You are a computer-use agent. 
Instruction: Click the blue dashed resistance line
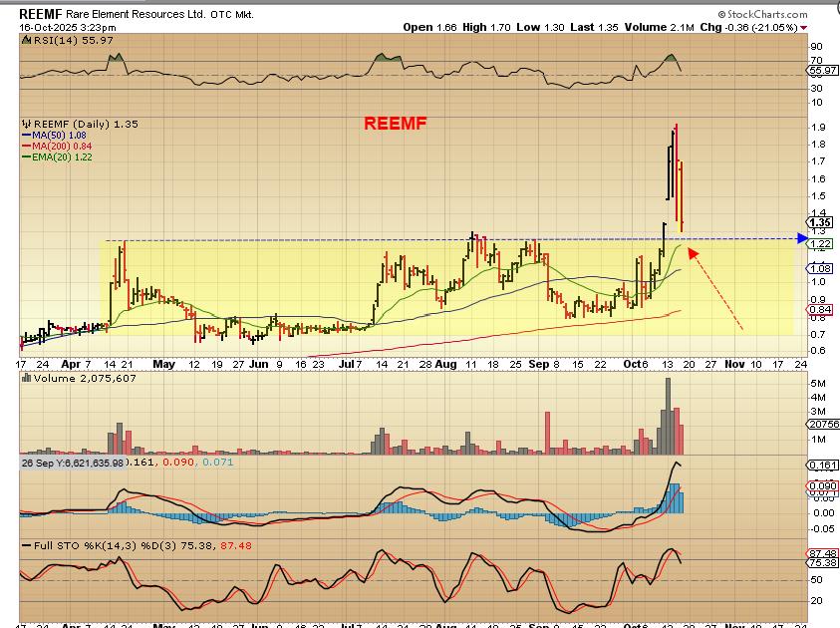pyautogui.click(x=399, y=240)
